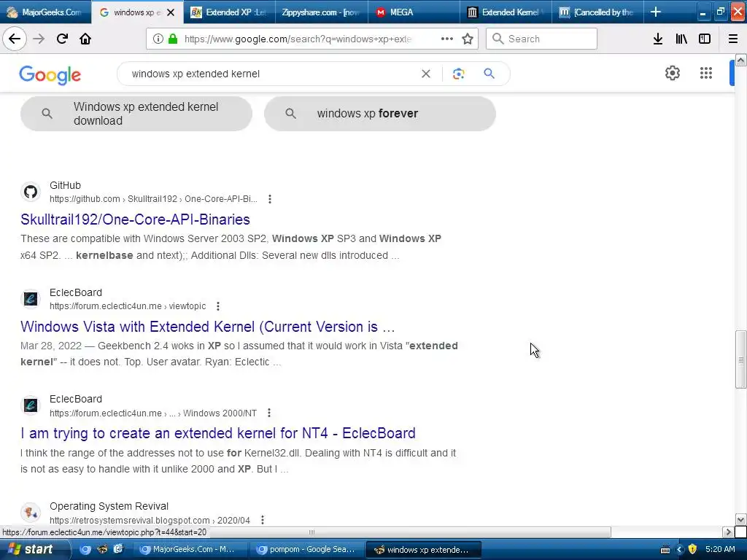Open options menu for NT4 EclecBoard result
The height and width of the screenshot is (560, 747).
(x=268, y=413)
